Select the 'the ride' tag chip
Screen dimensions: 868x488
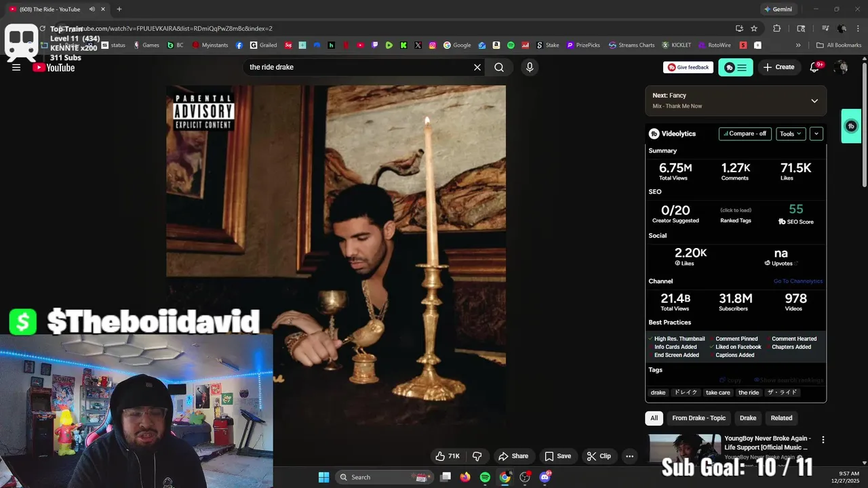749,392
